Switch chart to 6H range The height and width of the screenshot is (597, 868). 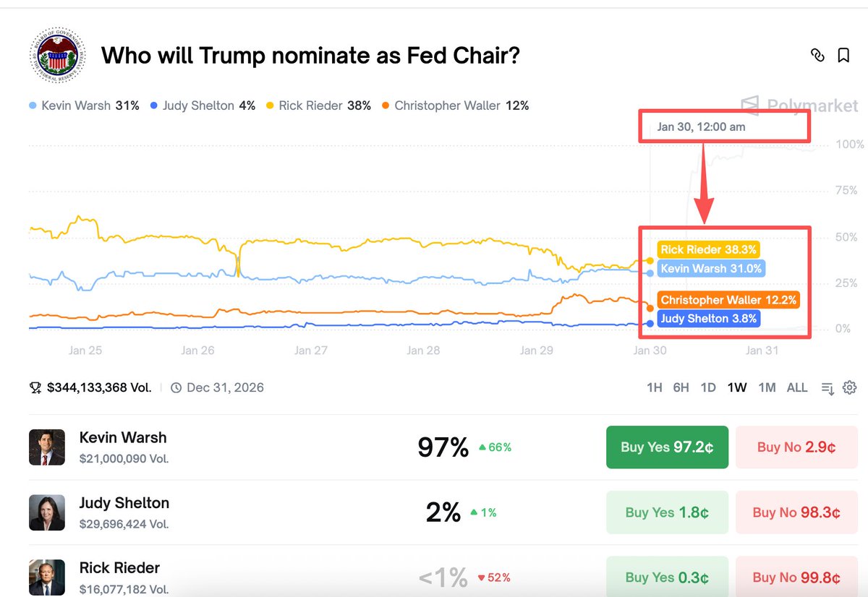[x=681, y=387]
